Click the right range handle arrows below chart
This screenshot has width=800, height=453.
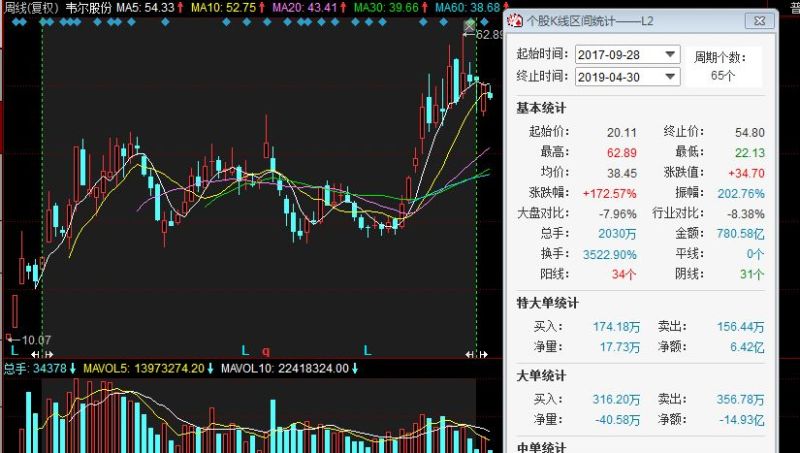477,354
